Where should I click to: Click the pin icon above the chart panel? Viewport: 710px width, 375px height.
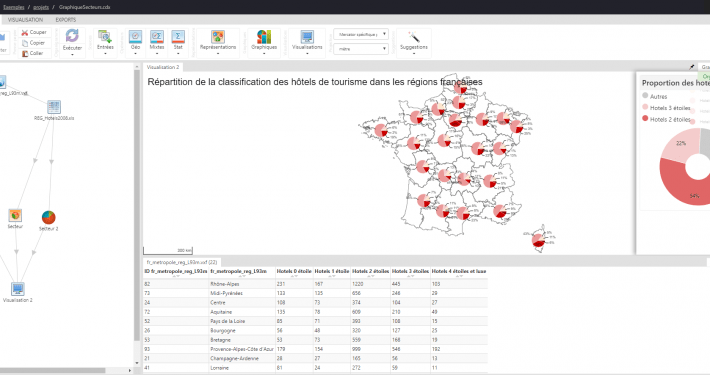pos(691,67)
